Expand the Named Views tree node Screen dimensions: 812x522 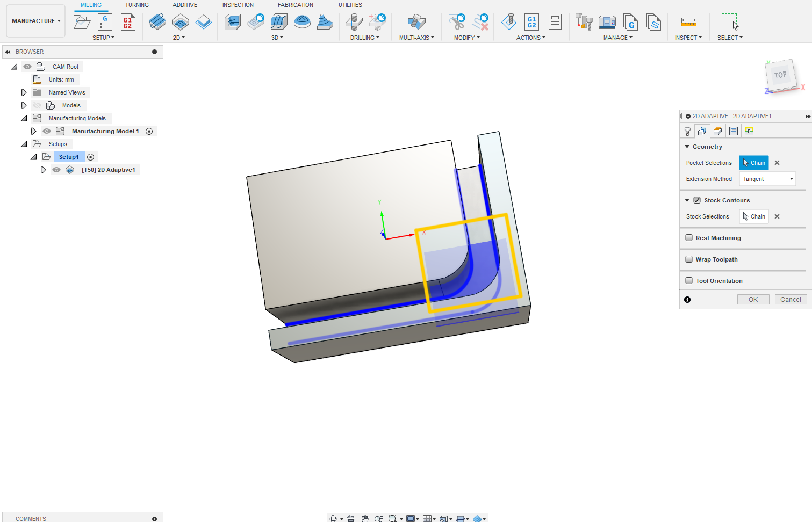pyautogui.click(x=24, y=92)
